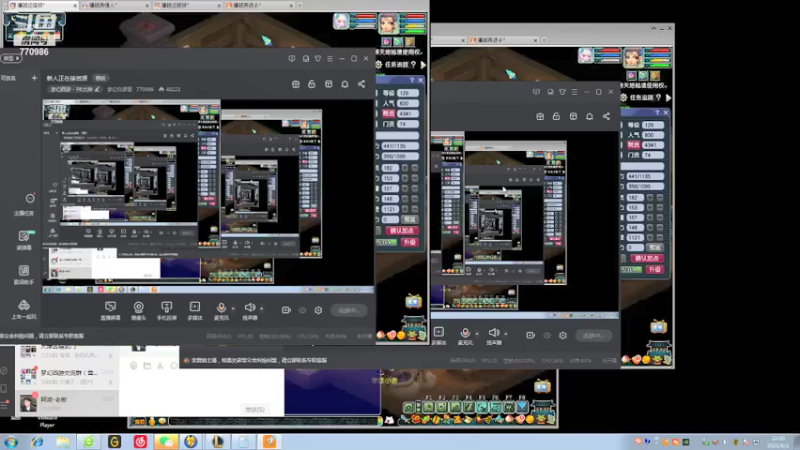Click TV icon in left game window
The height and width of the screenshot is (450, 800).
click(x=413, y=301)
